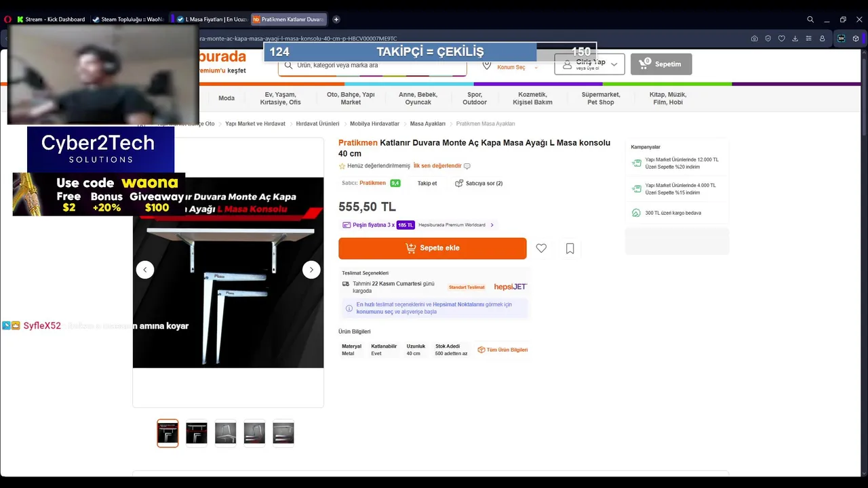
Task: Open Opera snapshot camera icon
Action: coord(754,39)
